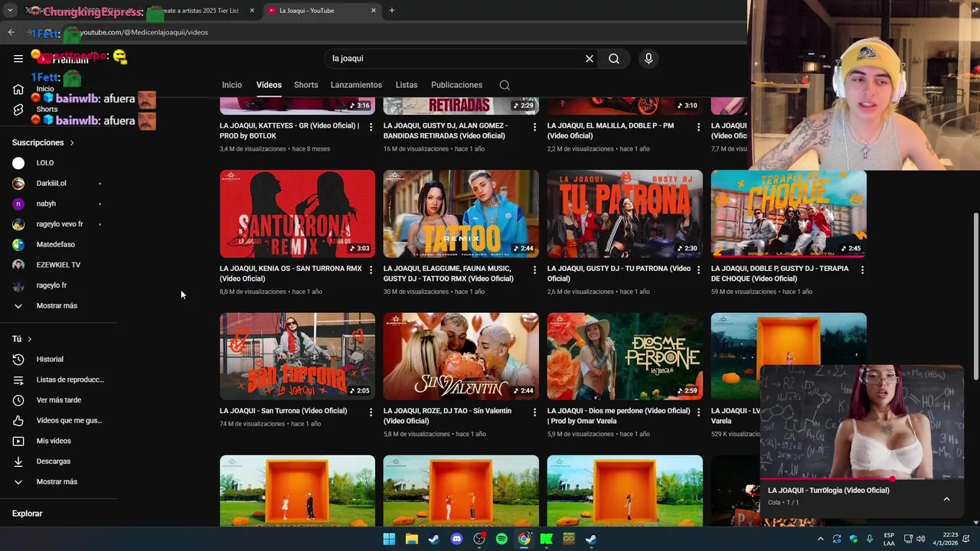Image resolution: width=980 pixels, height=551 pixels.
Task: Open Discord from the taskbar
Action: pyautogui.click(x=457, y=539)
